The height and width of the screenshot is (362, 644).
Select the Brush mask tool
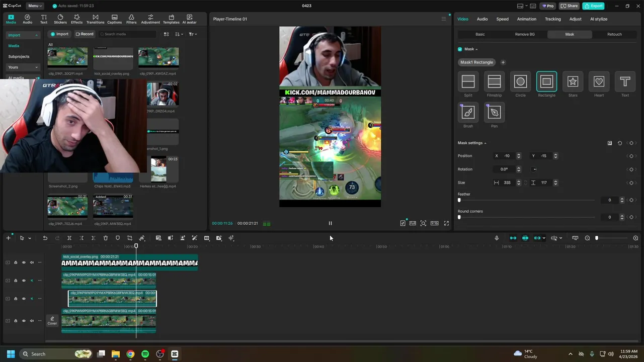pos(468,112)
